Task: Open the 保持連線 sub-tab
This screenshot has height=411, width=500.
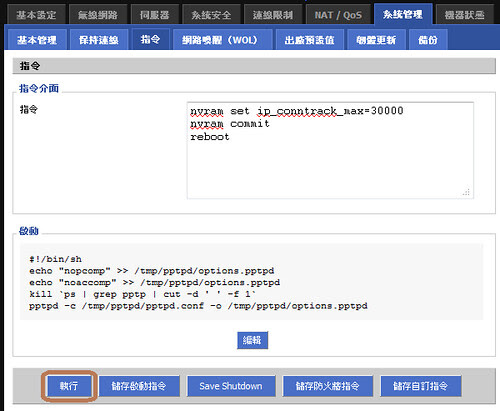Action: pyautogui.click(x=99, y=40)
